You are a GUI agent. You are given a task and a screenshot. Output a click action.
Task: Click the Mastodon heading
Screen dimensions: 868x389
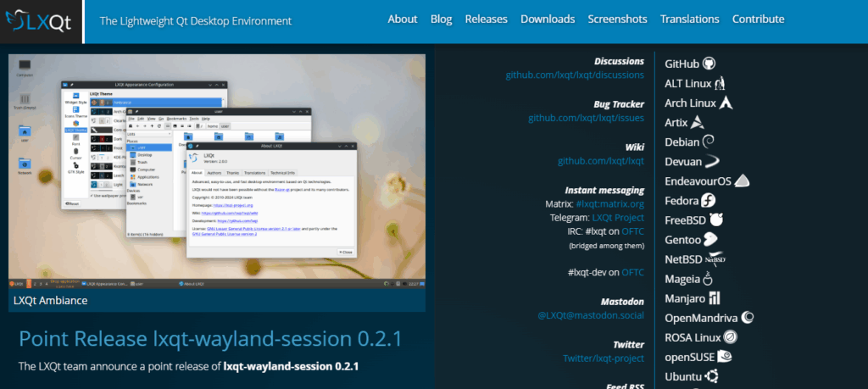(622, 302)
